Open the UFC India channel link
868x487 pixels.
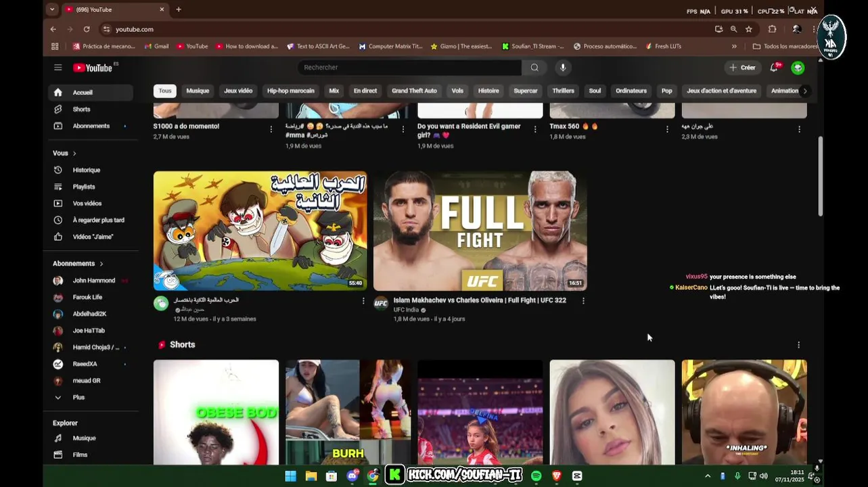[406, 310]
